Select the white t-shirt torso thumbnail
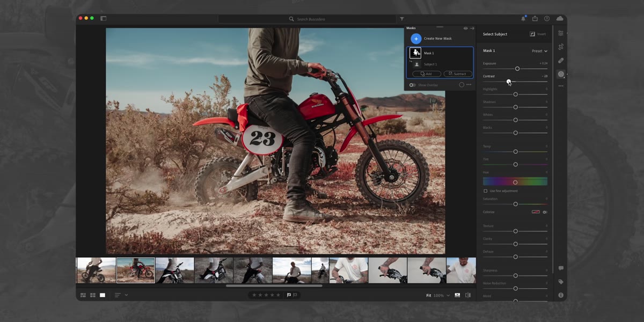The image size is (644, 322). coord(348,270)
